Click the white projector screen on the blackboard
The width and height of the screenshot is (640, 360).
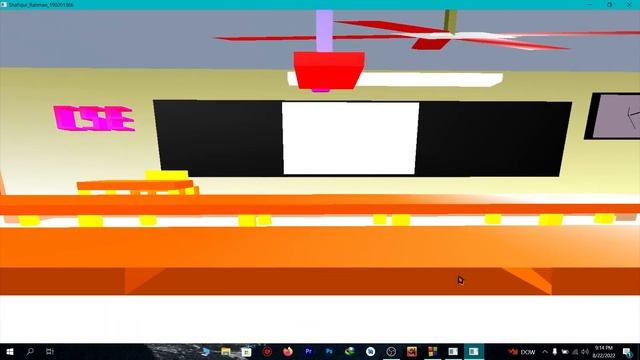click(350, 138)
